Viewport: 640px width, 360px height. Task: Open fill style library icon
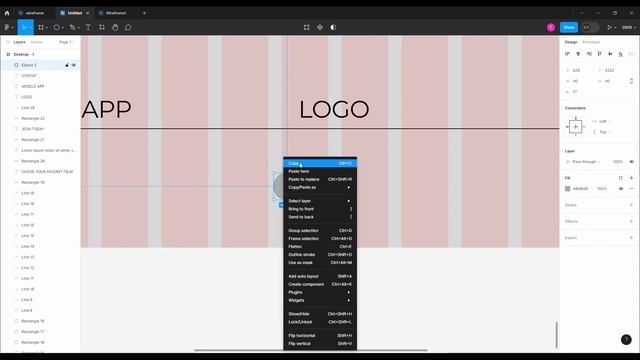tap(621, 178)
